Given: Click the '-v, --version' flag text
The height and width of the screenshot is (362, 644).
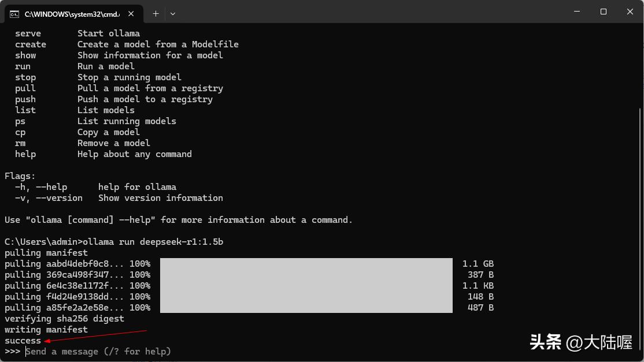Looking at the screenshot, I should click(x=49, y=198).
